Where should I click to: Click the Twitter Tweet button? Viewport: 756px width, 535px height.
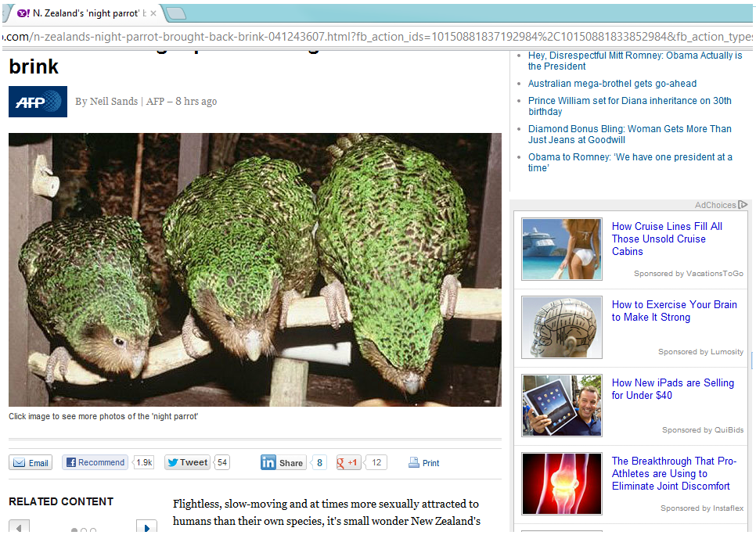click(187, 462)
